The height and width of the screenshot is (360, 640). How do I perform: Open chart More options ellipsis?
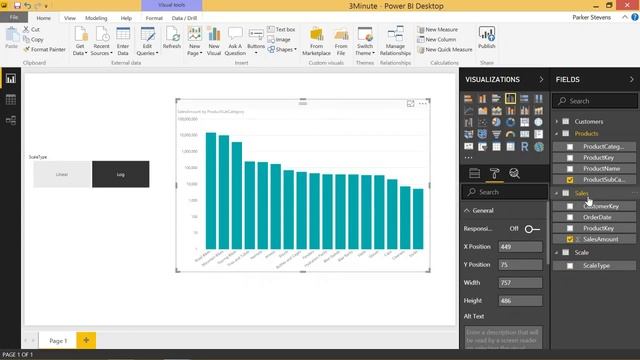(x=422, y=104)
